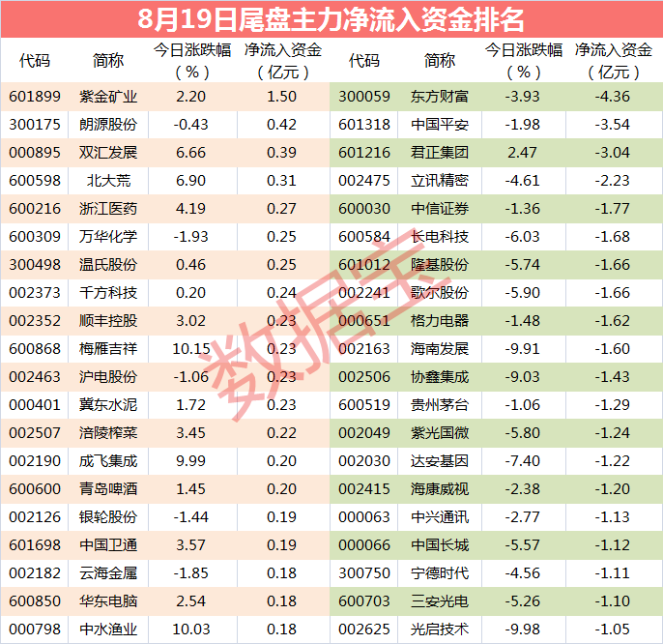This screenshot has width=663, height=644.
Task: Select stock name 宁德时代
Action: pos(440,573)
